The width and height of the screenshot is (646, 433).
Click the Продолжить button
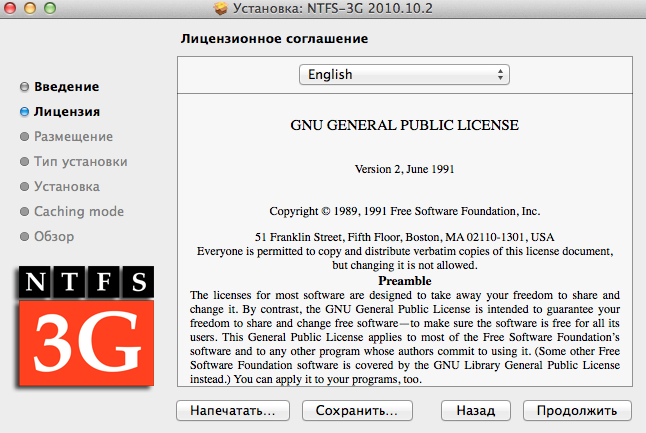(x=577, y=410)
